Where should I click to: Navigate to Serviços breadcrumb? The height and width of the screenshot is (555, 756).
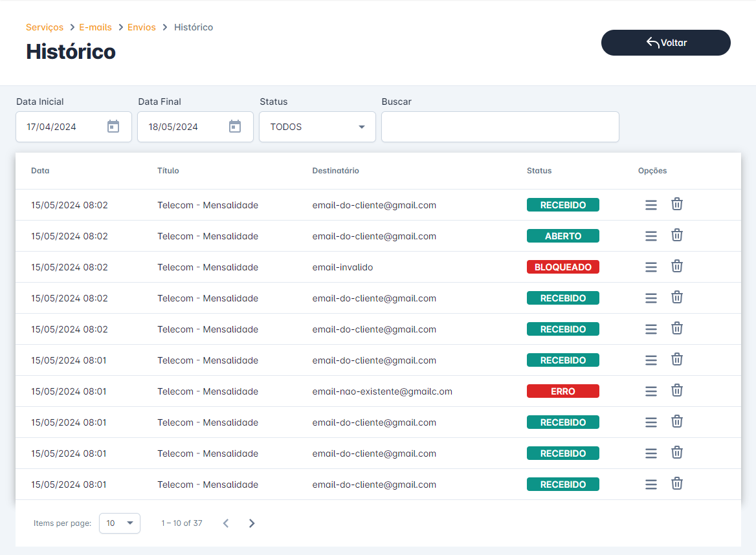tap(45, 27)
